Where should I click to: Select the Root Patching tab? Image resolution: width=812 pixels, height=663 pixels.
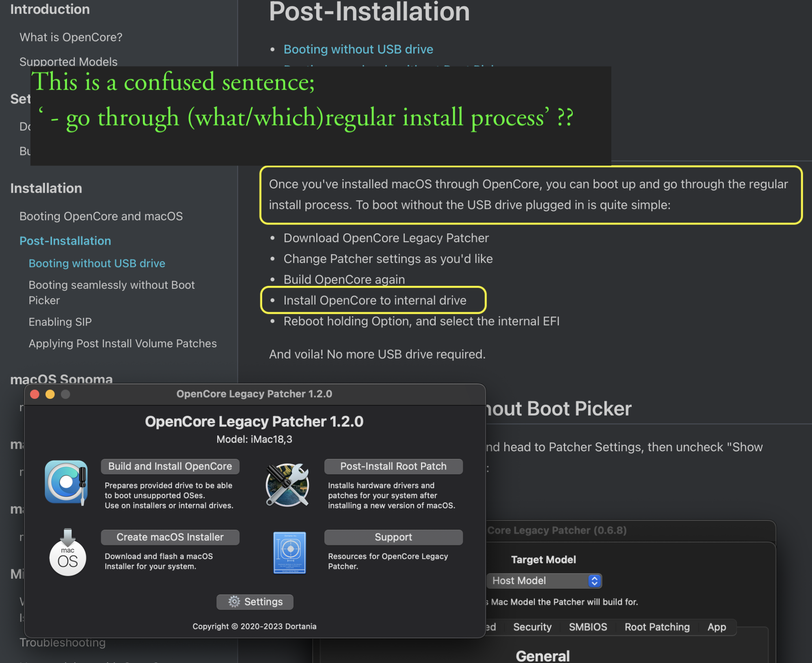(x=657, y=627)
